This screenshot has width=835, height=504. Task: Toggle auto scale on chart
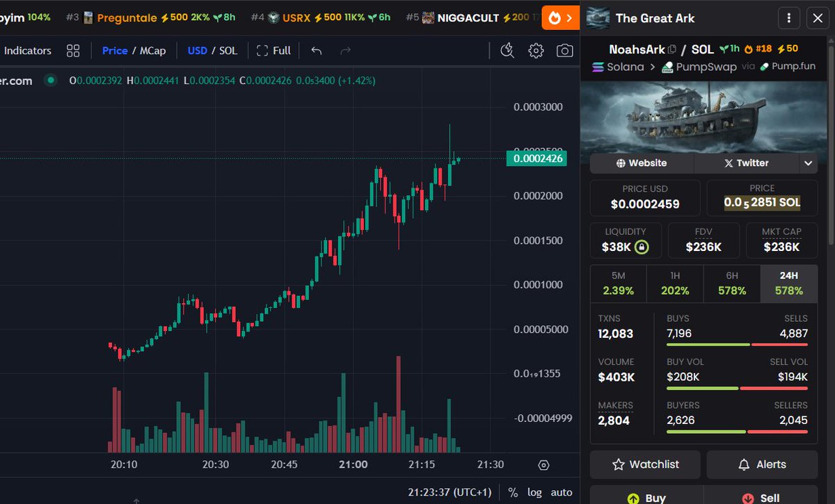click(562, 492)
